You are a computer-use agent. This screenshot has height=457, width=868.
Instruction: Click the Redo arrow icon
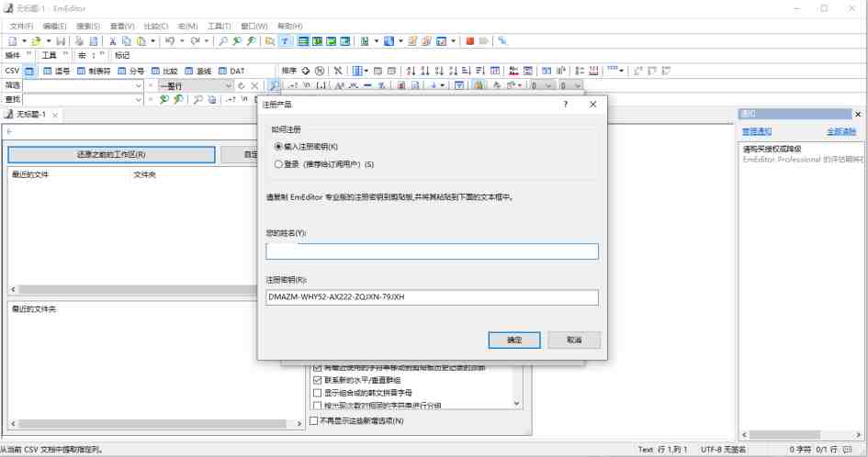tap(196, 41)
